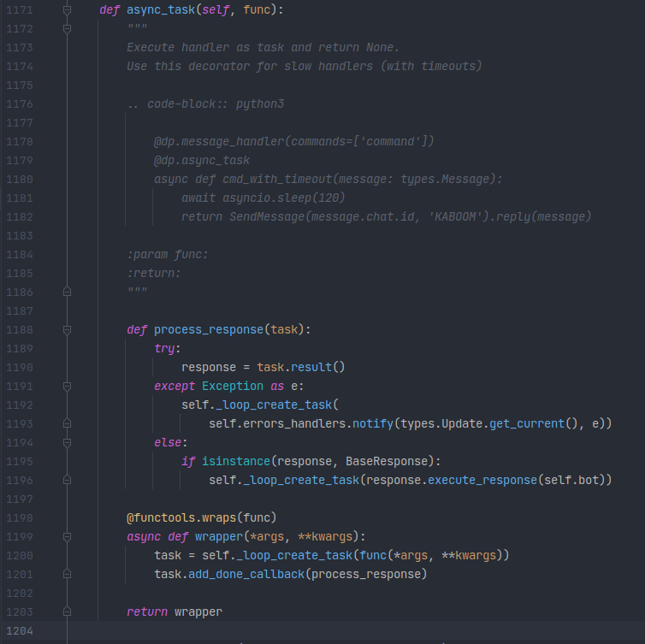Collapse docstring fold marker at line 1172
Screen dimensions: 645x644
67,29
